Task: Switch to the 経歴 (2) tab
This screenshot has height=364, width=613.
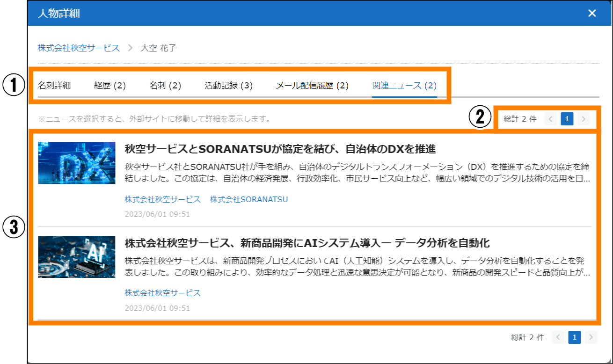Action: tap(110, 86)
